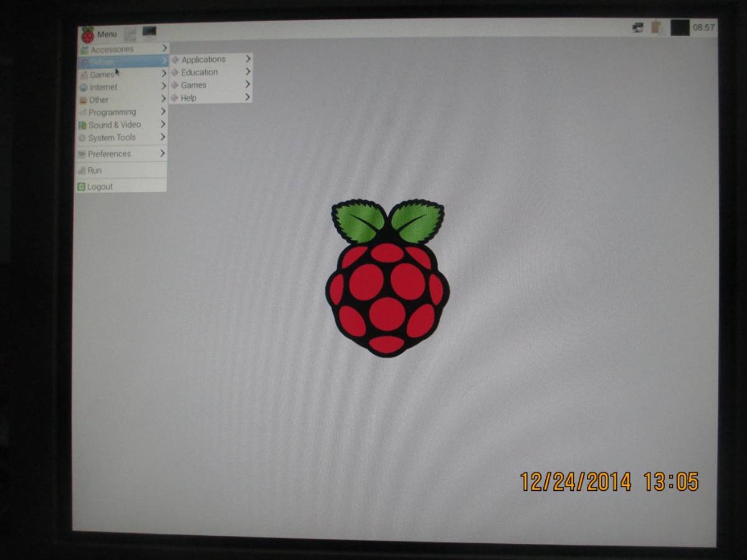Click Run to open the run dialog
Screen dimensions: 747x560
93,170
